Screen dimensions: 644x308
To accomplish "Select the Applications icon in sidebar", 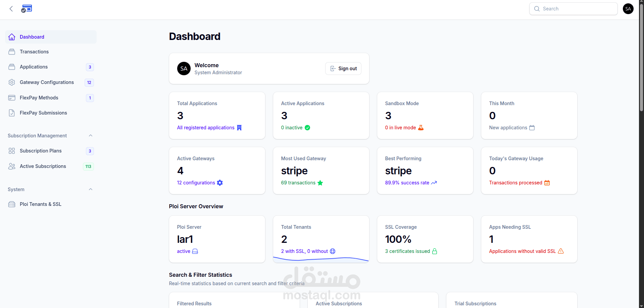I will click(12, 67).
